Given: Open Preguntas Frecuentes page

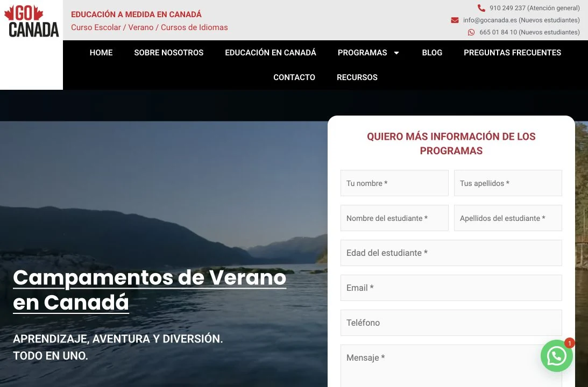Looking at the screenshot, I should (x=512, y=53).
